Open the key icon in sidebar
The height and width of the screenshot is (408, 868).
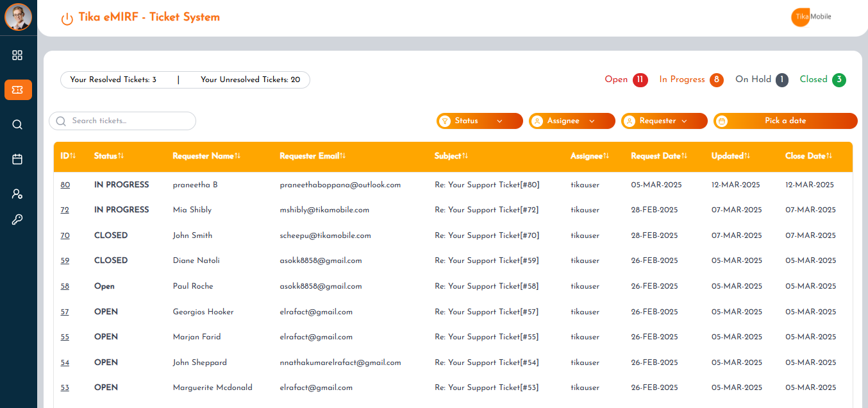click(18, 220)
